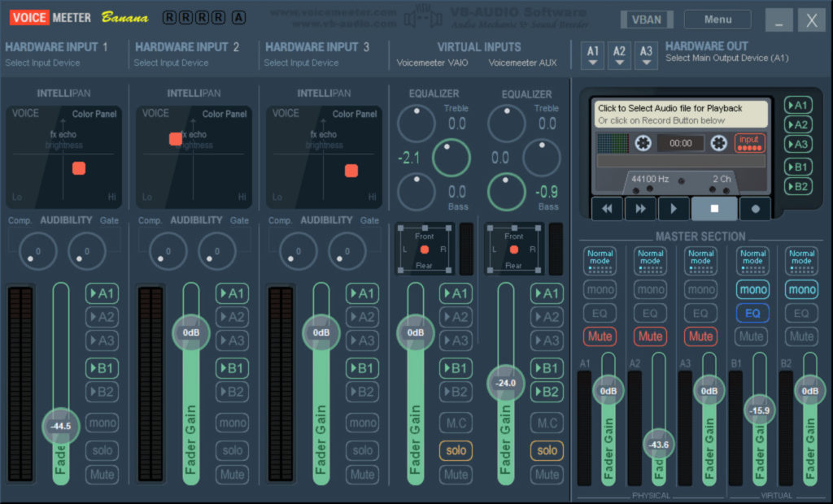
Task: Toggle A1 routing on Hardware Input 1
Action: (102, 293)
